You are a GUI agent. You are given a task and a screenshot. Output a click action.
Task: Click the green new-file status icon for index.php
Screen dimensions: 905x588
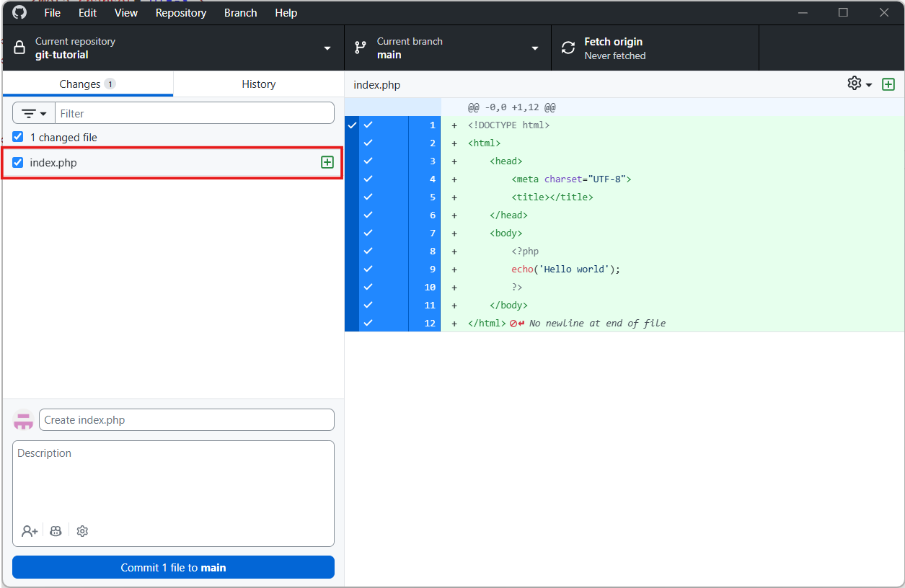(327, 162)
